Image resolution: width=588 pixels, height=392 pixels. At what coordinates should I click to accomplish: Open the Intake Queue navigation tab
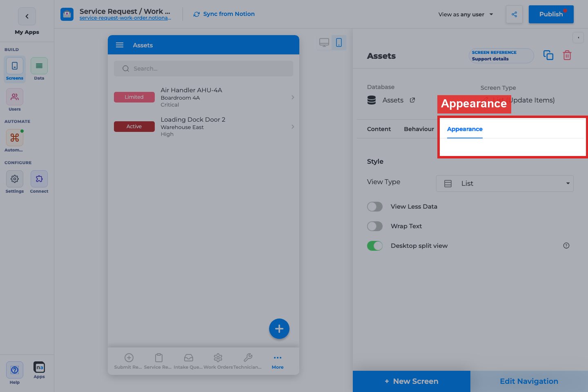point(188,361)
